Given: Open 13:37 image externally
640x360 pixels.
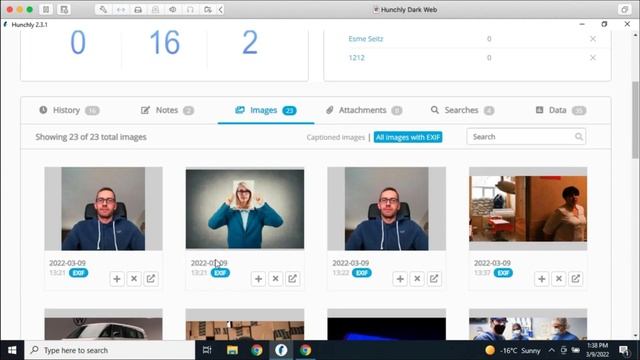Looking at the screenshot, I should (576, 279).
